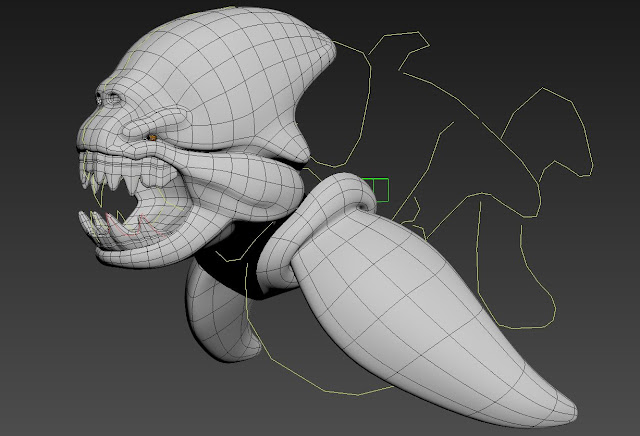The image size is (640, 436).
Task: Select the small fin mesh below the jaw
Action: (218, 318)
